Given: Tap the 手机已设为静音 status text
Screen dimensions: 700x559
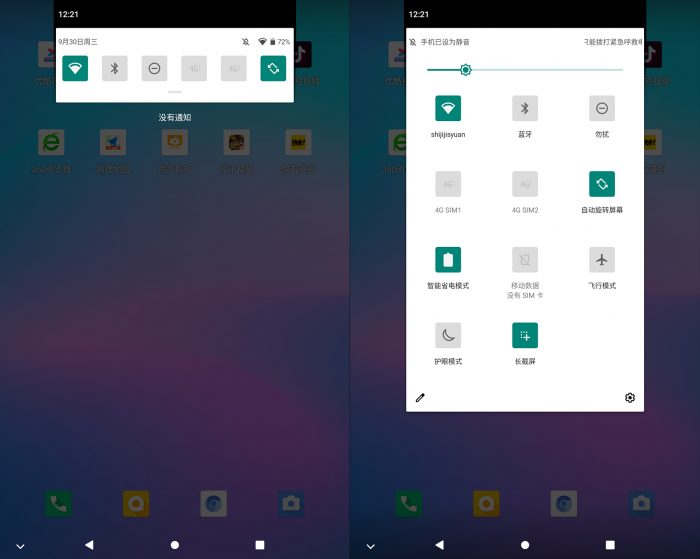Looking at the screenshot, I should [x=444, y=42].
